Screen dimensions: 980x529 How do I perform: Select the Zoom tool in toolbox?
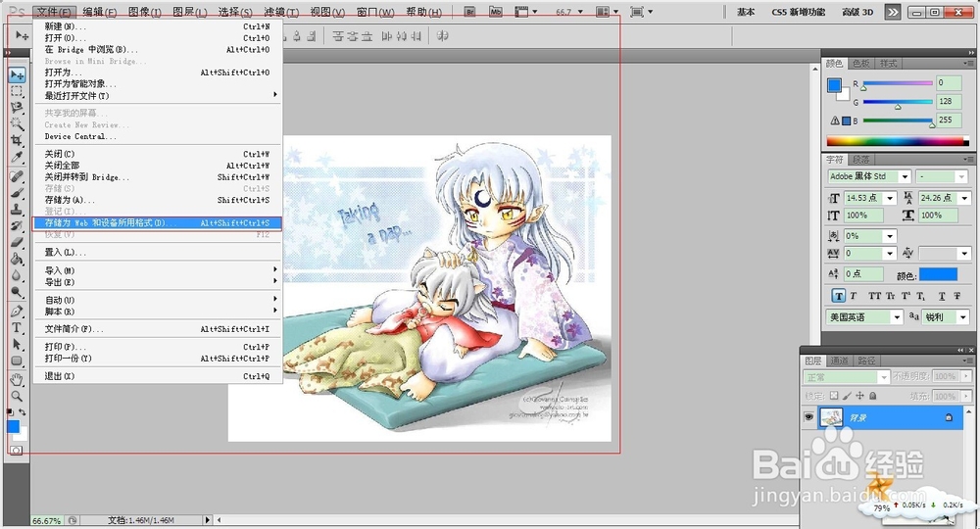click(17, 396)
